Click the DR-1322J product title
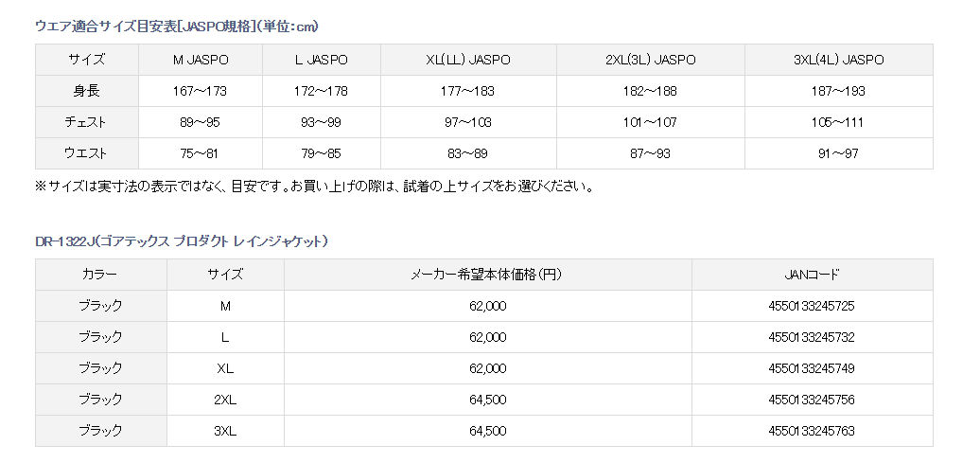The height and width of the screenshot is (463, 980). (182, 241)
